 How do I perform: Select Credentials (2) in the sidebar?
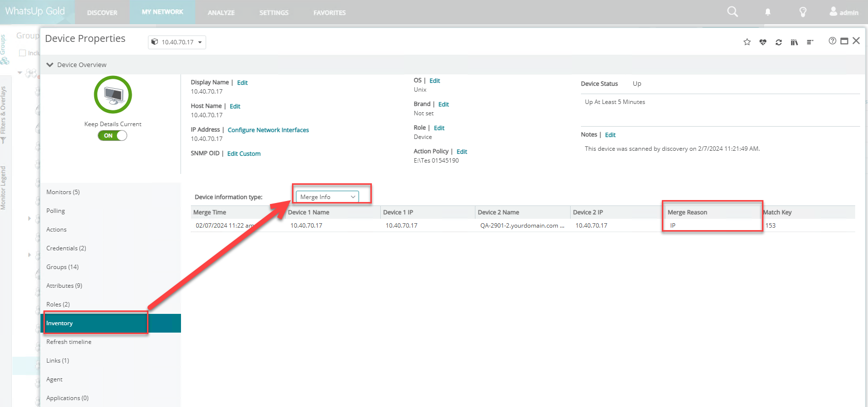point(110,248)
